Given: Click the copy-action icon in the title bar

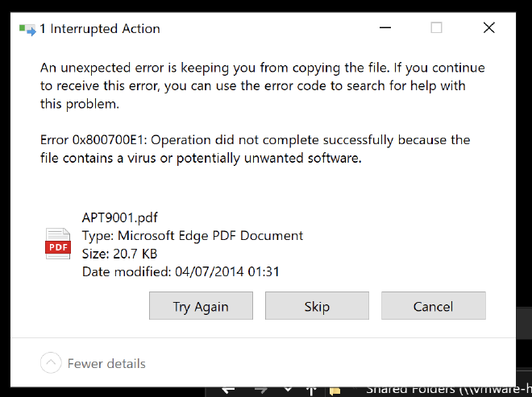Looking at the screenshot, I should [x=27, y=29].
